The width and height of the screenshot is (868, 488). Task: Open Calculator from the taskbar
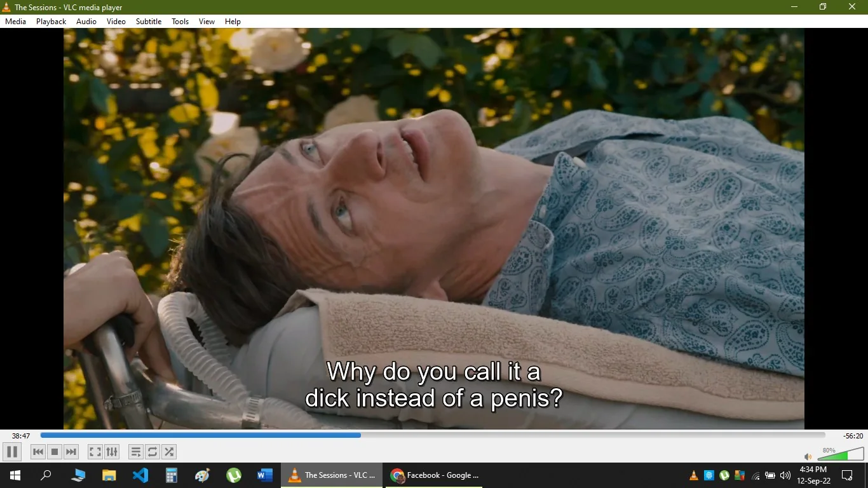172,475
